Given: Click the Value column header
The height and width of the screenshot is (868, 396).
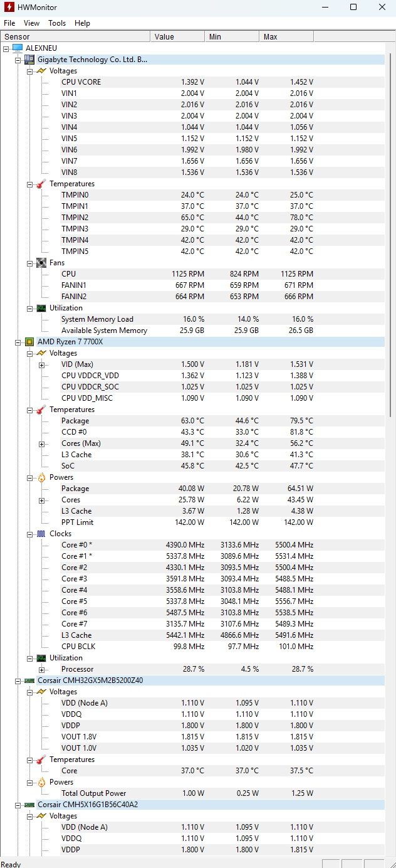Looking at the screenshot, I should [177, 36].
